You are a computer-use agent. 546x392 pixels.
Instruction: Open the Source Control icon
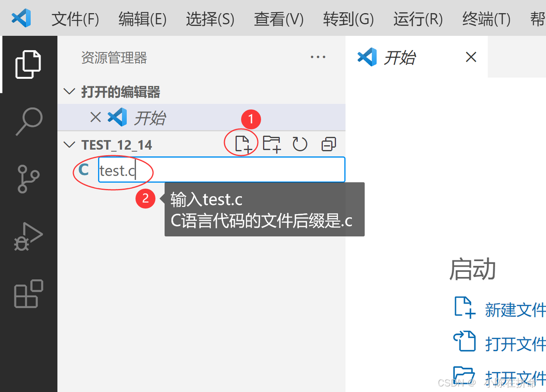click(28, 179)
